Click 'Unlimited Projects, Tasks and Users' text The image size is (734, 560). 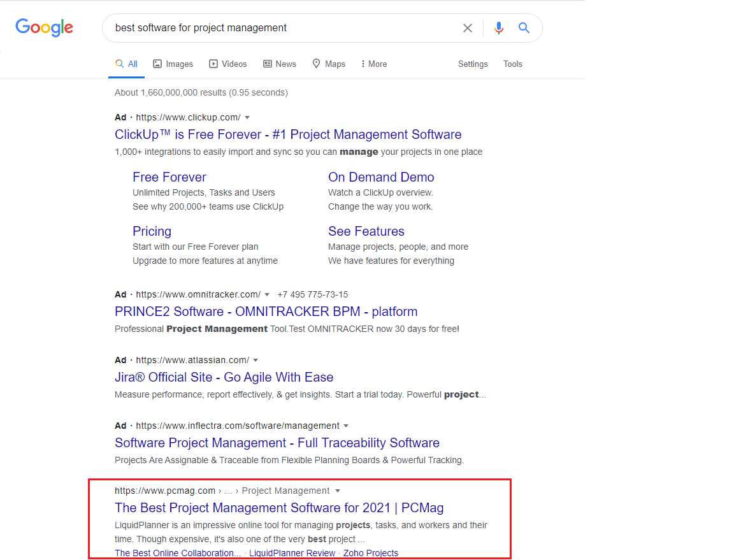[204, 192]
